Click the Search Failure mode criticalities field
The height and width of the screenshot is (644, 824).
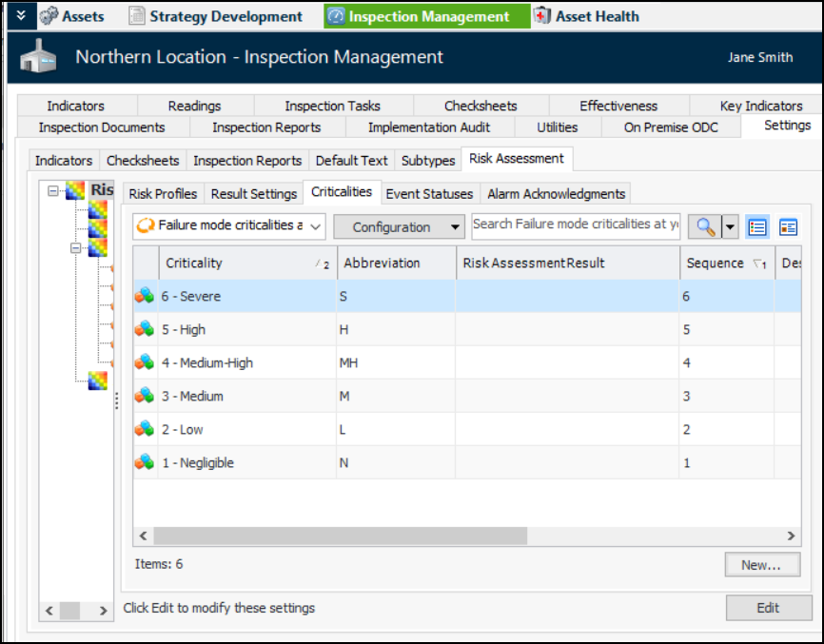[x=575, y=224]
